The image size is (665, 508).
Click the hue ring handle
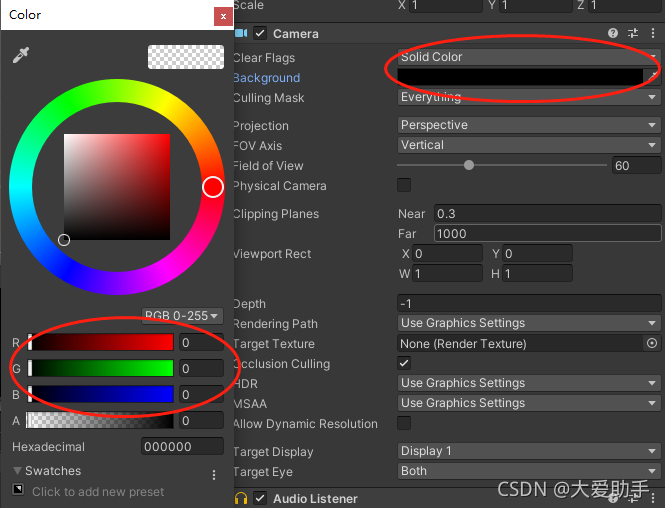point(213,187)
